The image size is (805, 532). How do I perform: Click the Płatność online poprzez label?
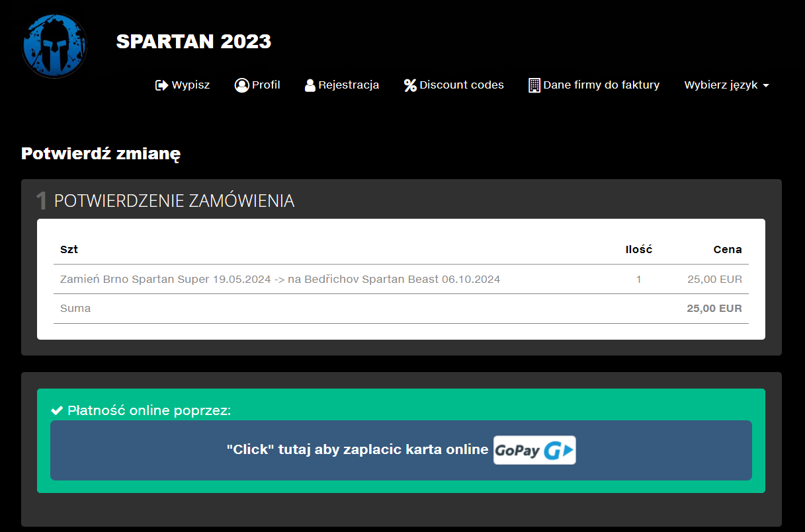pyautogui.click(x=149, y=411)
